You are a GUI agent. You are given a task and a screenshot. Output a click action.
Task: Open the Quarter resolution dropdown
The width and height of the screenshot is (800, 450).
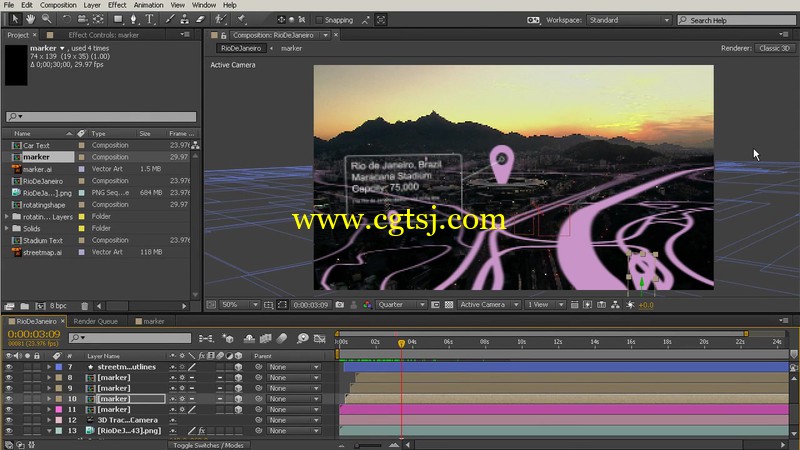402,305
